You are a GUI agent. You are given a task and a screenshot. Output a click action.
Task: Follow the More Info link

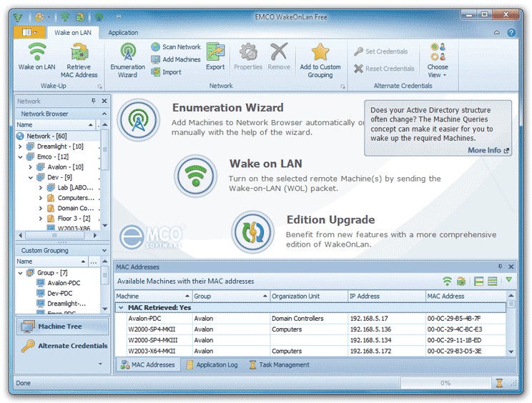point(488,150)
